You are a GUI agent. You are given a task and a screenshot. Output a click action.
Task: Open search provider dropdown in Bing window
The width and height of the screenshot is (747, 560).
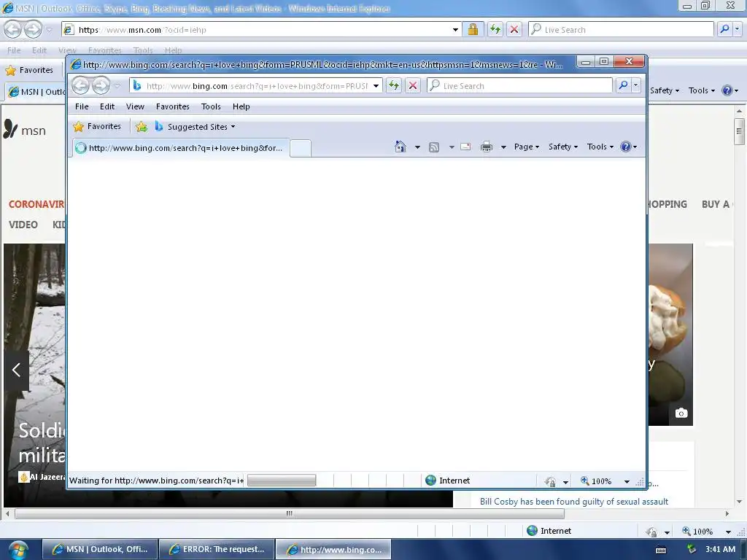635,86
